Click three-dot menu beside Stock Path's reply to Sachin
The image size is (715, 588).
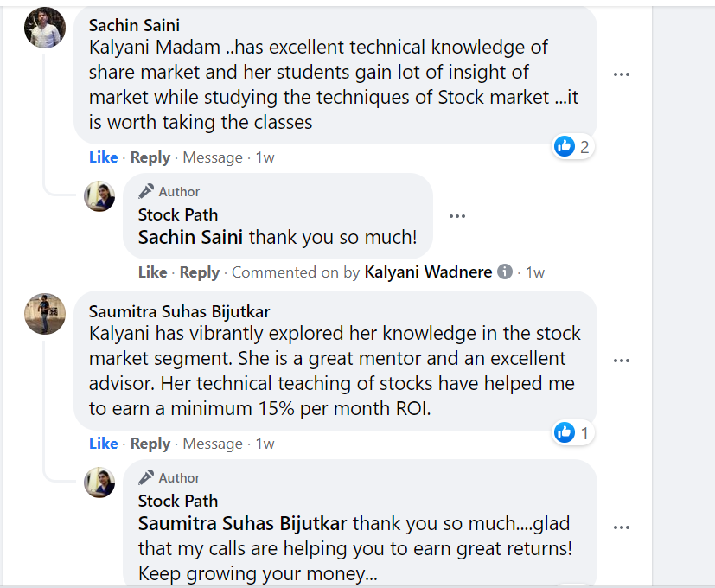pos(457,216)
